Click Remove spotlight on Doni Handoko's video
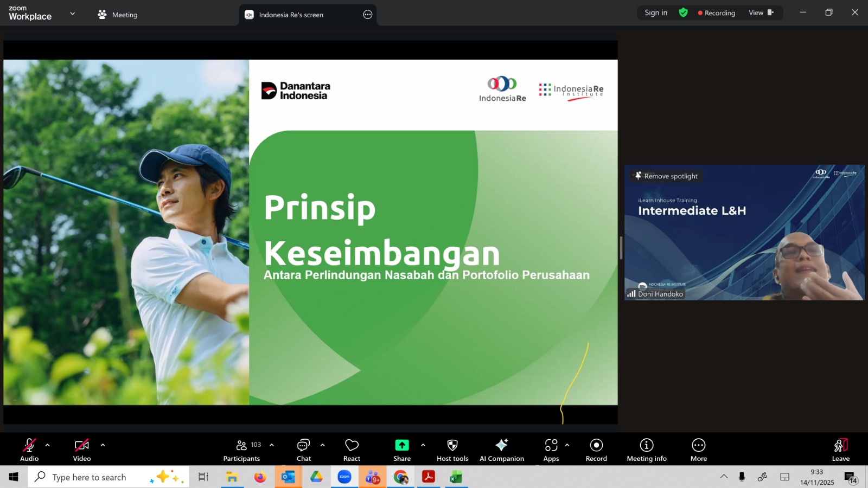 [x=667, y=176]
